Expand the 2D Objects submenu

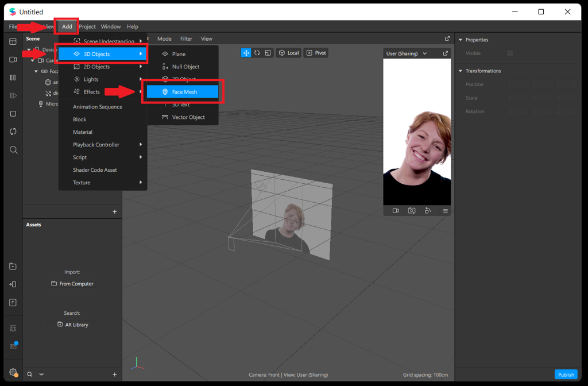[102, 67]
